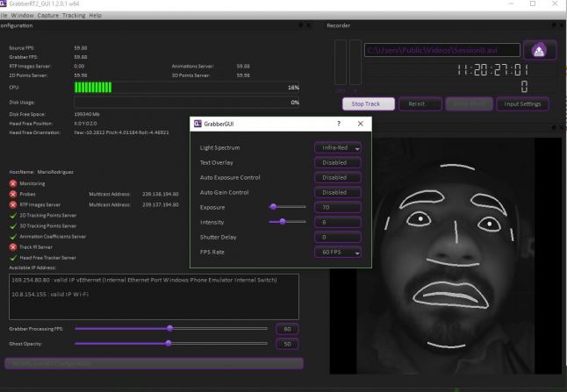The height and width of the screenshot is (392, 567).
Task: Click the HostName MarioRodriguez text
Action: pyautogui.click(x=41, y=172)
